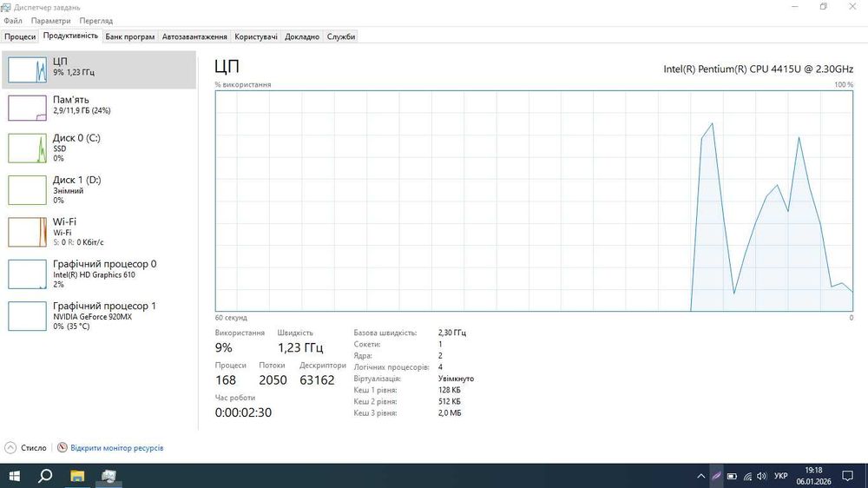The height and width of the screenshot is (488, 868).
Task: Show hidden tray icons chevron
Action: tap(700, 476)
